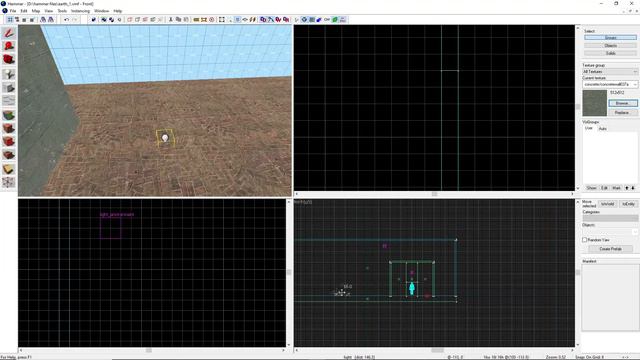
Task: Open the Texture group dropdown
Action: coord(610,72)
